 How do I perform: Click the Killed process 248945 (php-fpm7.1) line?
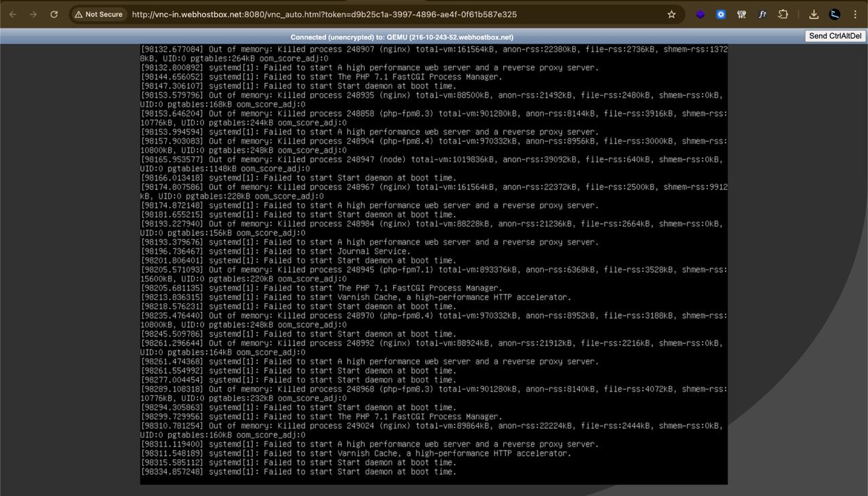[434, 274]
